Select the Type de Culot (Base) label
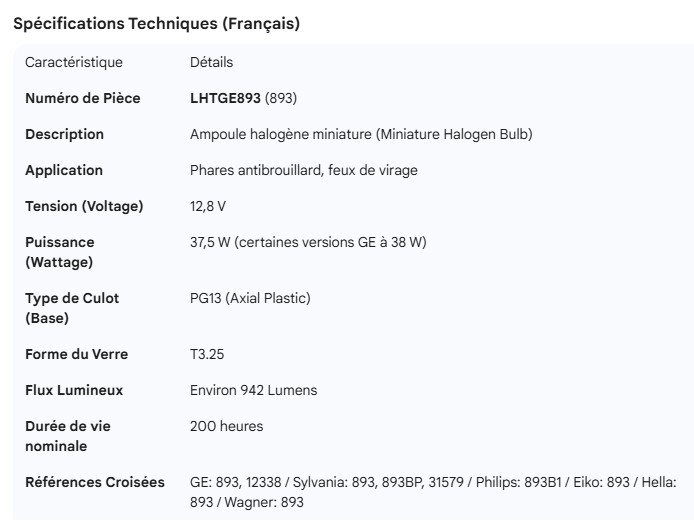This screenshot has height=524, width=694. point(72,308)
